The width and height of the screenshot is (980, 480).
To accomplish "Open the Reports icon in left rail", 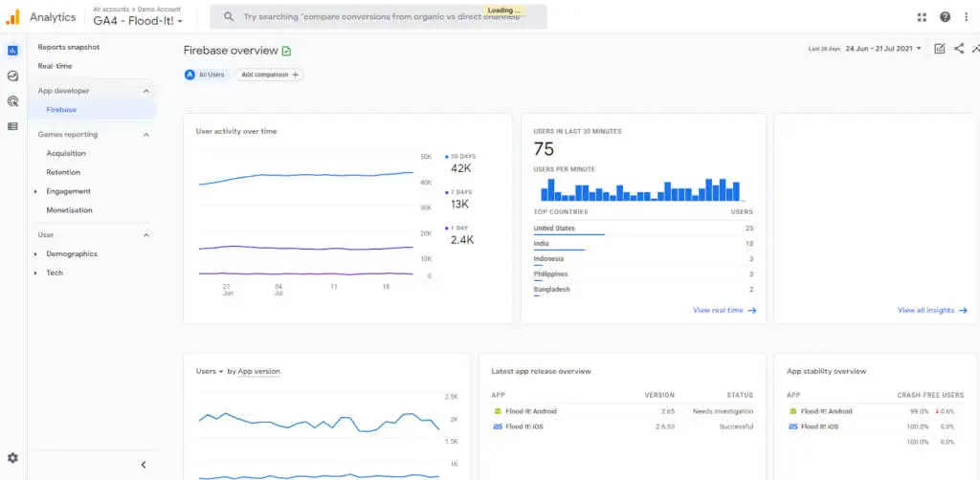I will pyautogui.click(x=12, y=51).
